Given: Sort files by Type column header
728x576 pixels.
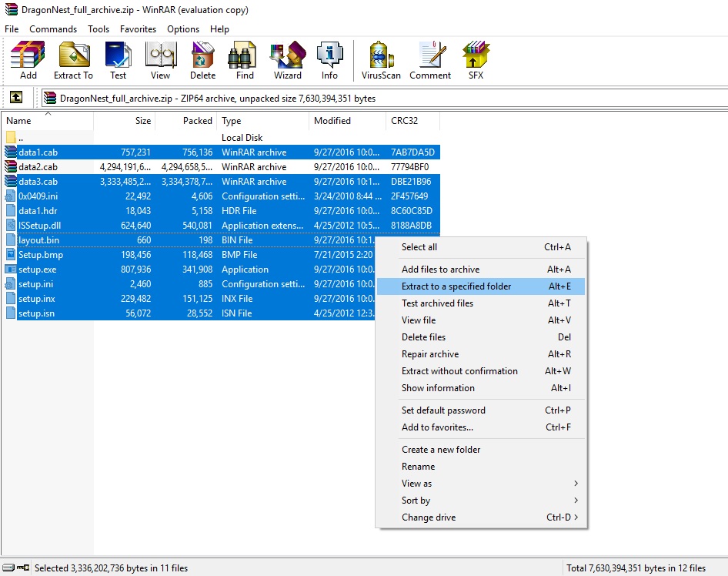Looking at the screenshot, I should tap(262, 121).
